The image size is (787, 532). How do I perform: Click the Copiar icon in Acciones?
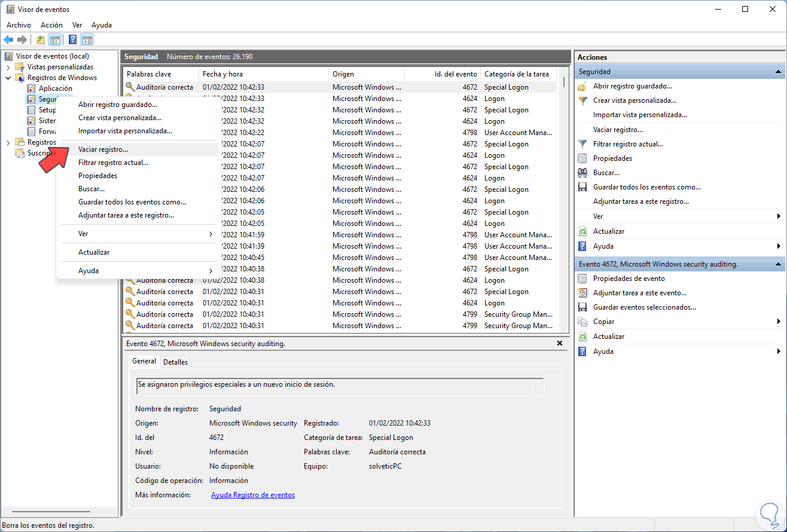[x=582, y=322]
